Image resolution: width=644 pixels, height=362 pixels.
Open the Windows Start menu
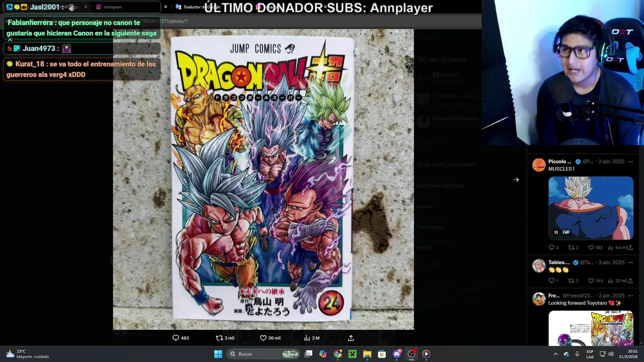pyautogui.click(x=218, y=354)
